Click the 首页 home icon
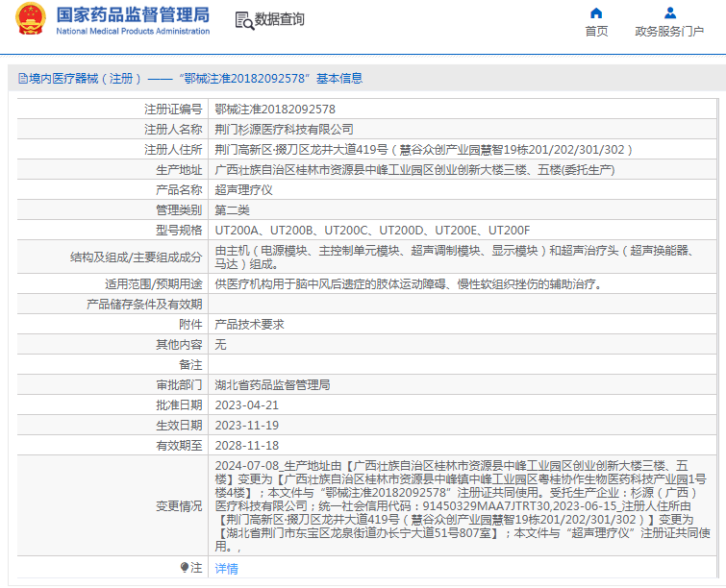This screenshot has height=588, width=726. click(596, 12)
